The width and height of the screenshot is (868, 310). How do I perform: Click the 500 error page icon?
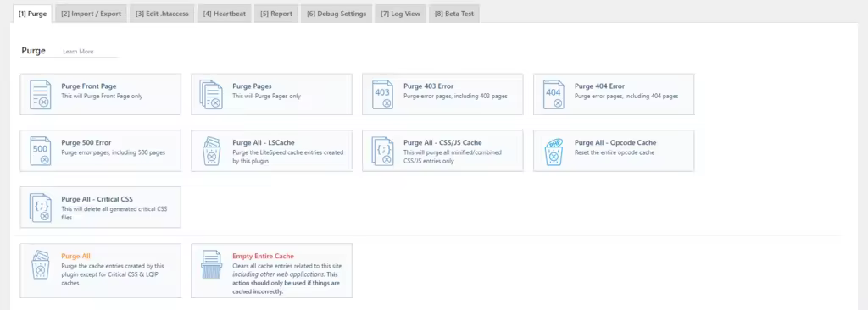(x=41, y=151)
